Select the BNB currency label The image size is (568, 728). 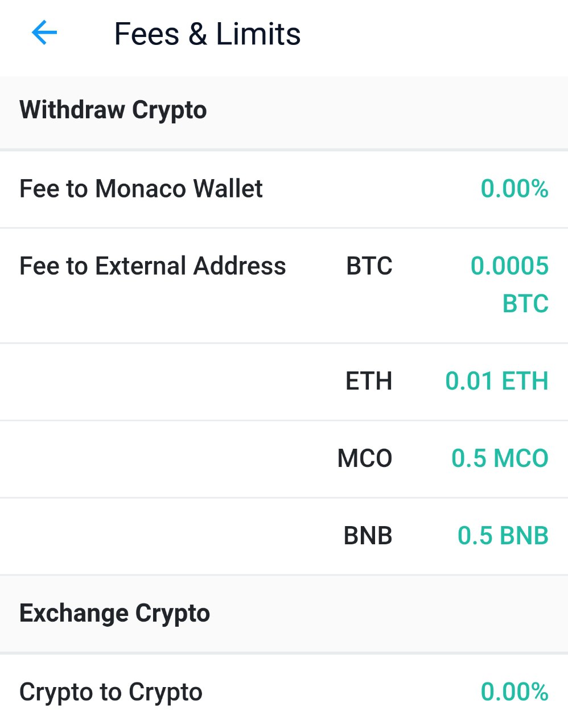368,536
